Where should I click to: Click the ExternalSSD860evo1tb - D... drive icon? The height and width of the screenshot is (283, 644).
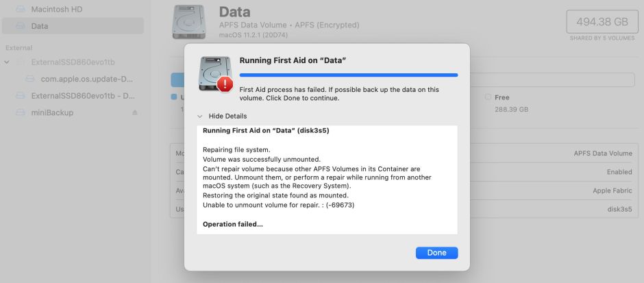(21, 95)
